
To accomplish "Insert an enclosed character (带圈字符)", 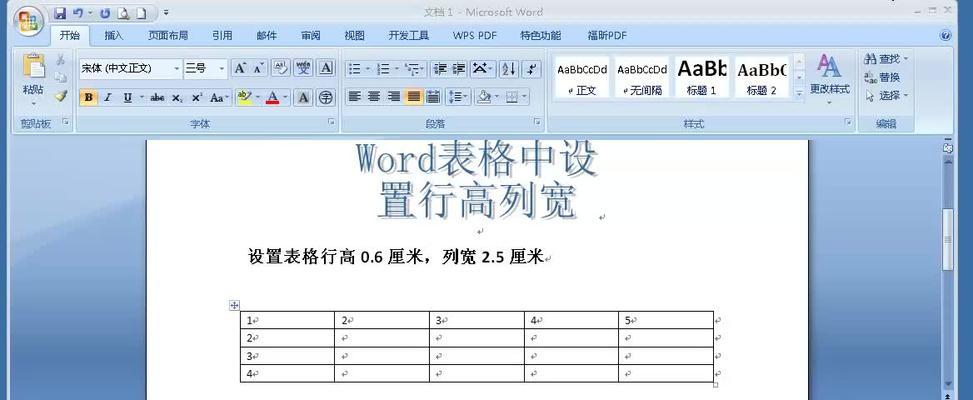I will (325, 97).
